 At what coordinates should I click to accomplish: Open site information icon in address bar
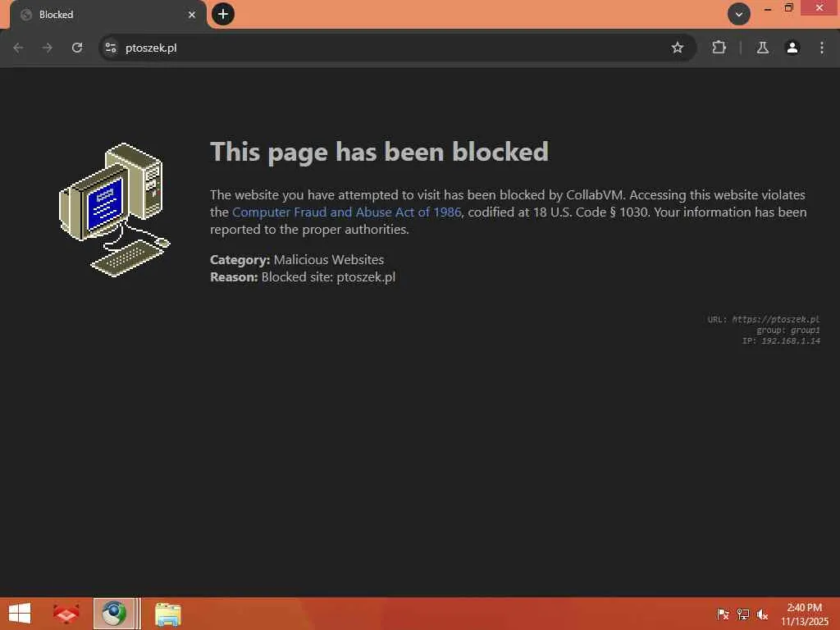(x=111, y=48)
